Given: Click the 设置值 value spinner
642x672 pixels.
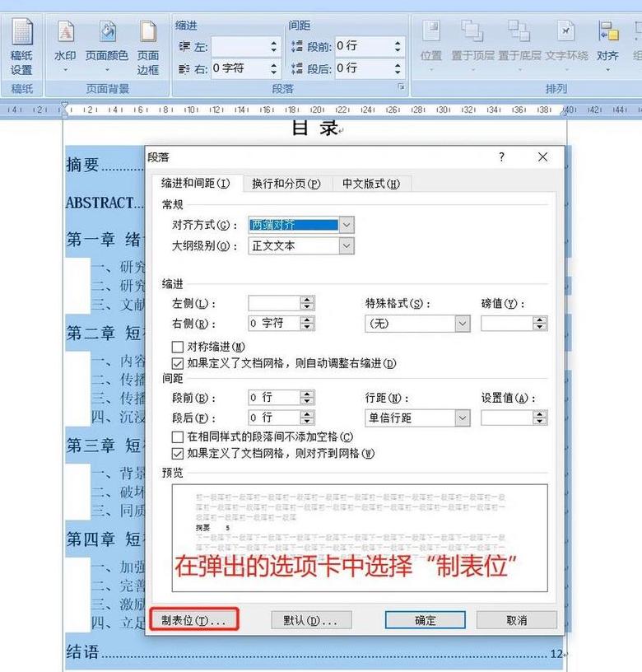Looking at the screenshot, I should (x=540, y=418).
